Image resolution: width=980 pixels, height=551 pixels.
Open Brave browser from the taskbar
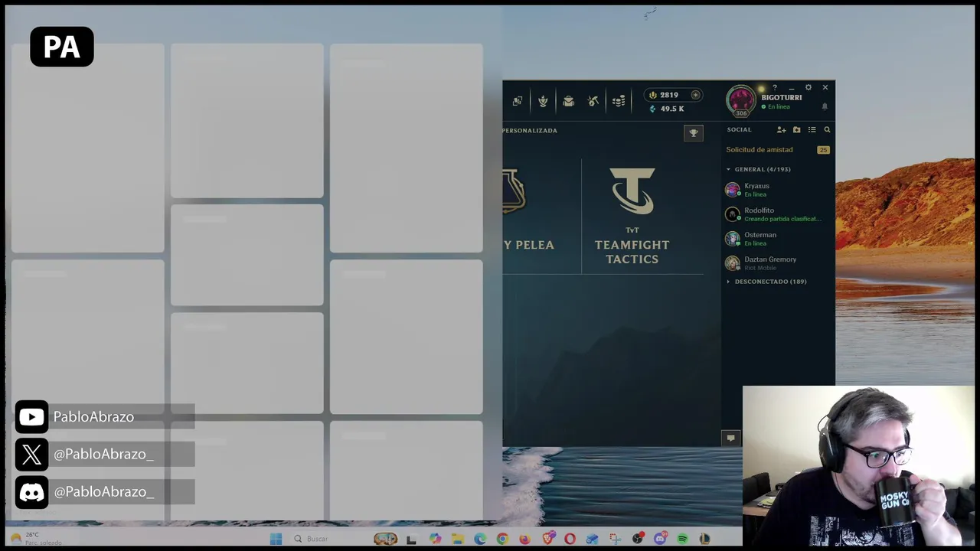(547, 539)
